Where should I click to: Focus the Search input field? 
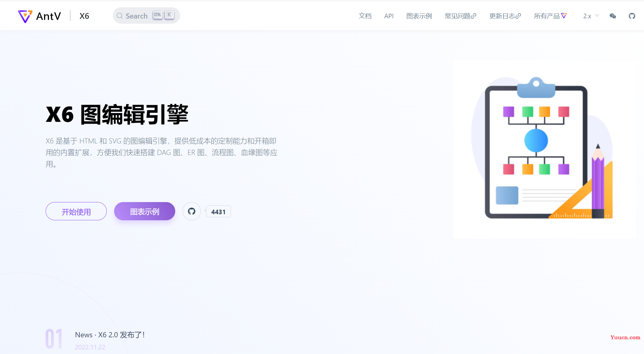click(x=146, y=16)
